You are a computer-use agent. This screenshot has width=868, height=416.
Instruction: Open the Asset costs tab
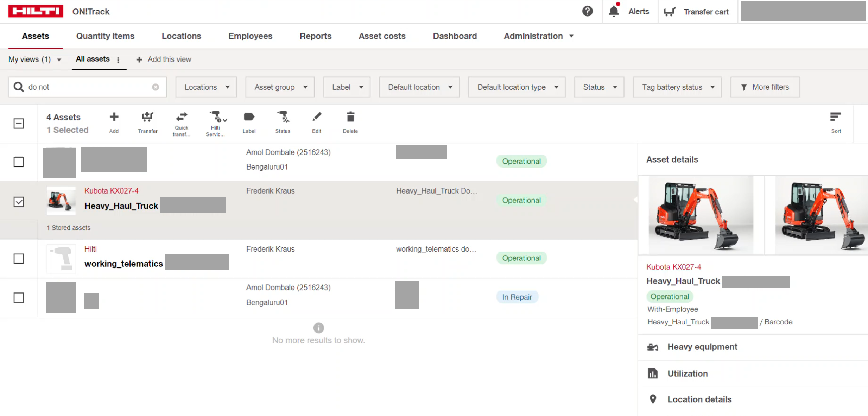click(382, 36)
